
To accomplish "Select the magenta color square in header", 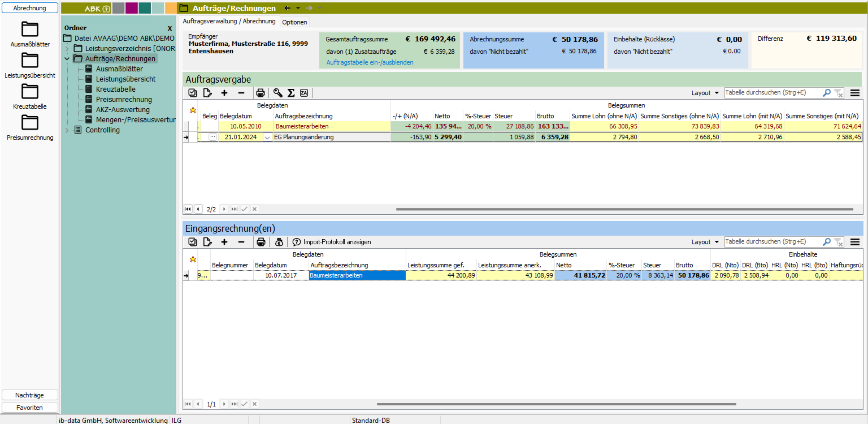I will pos(131,8).
